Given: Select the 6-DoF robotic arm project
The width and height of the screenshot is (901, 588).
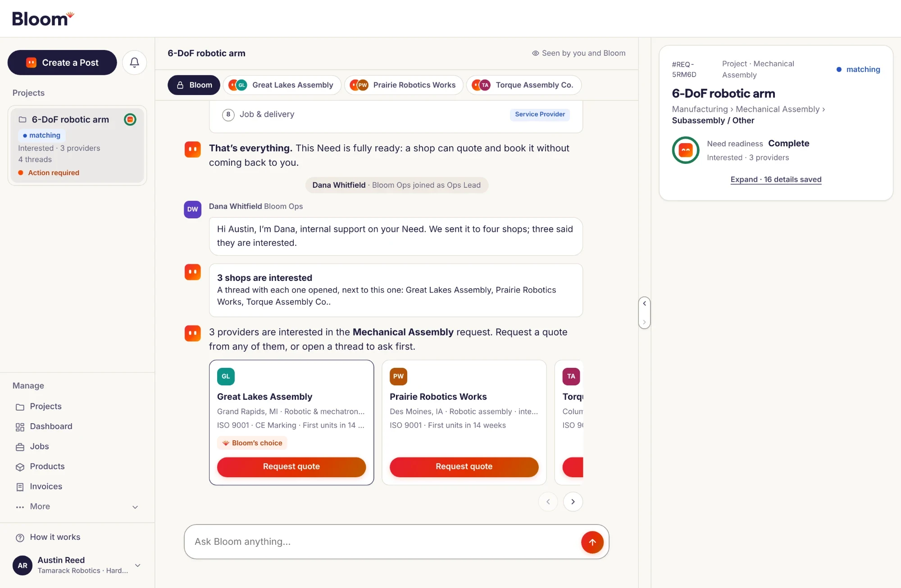Looking at the screenshot, I should (x=77, y=145).
